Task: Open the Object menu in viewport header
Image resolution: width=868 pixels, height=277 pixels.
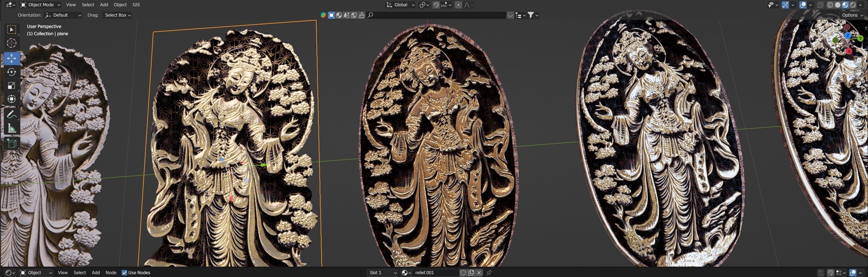Action: click(x=120, y=5)
